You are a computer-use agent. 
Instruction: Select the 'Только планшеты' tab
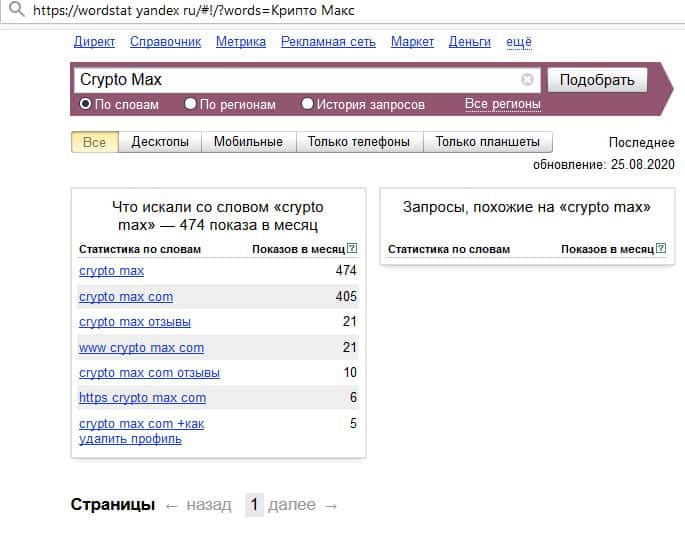tap(487, 142)
